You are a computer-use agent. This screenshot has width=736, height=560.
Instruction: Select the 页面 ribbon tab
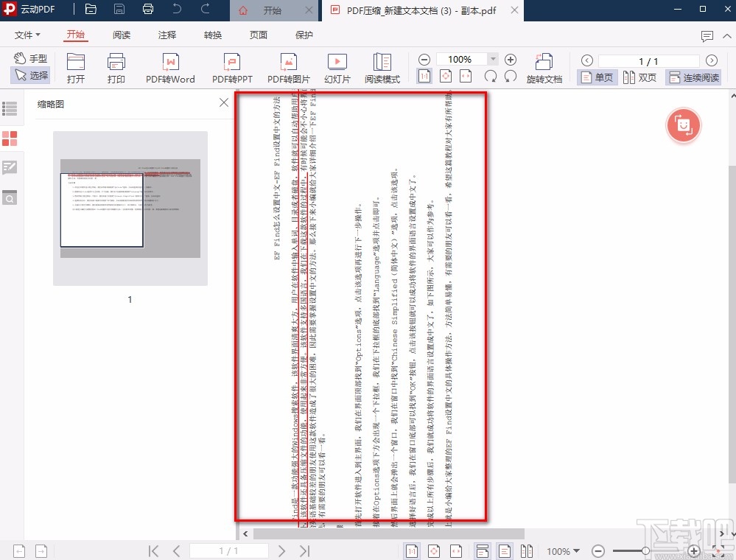pyautogui.click(x=258, y=35)
